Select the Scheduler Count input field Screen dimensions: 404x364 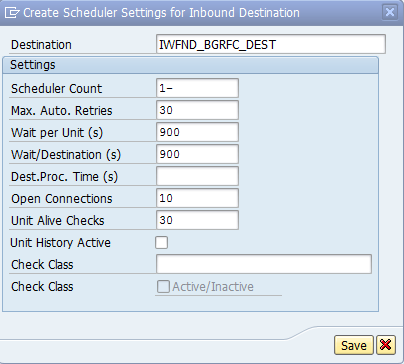[x=197, y=88]
